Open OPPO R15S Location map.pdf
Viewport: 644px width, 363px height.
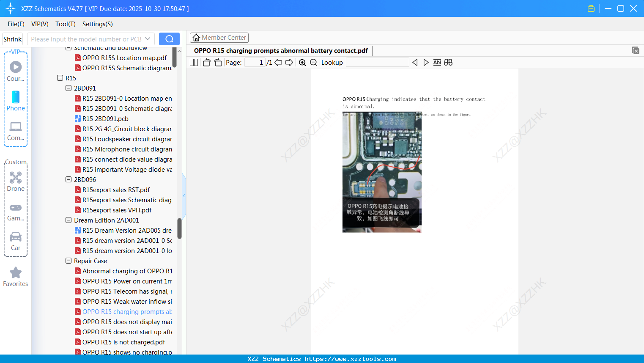(x=124, y=58)
